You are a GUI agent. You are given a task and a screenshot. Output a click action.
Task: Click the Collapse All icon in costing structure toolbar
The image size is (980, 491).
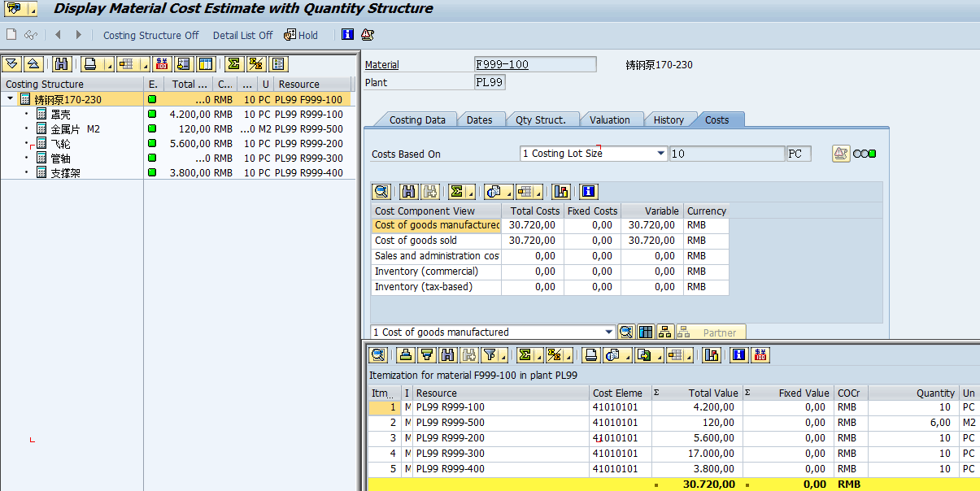click(x=33, y=64)
